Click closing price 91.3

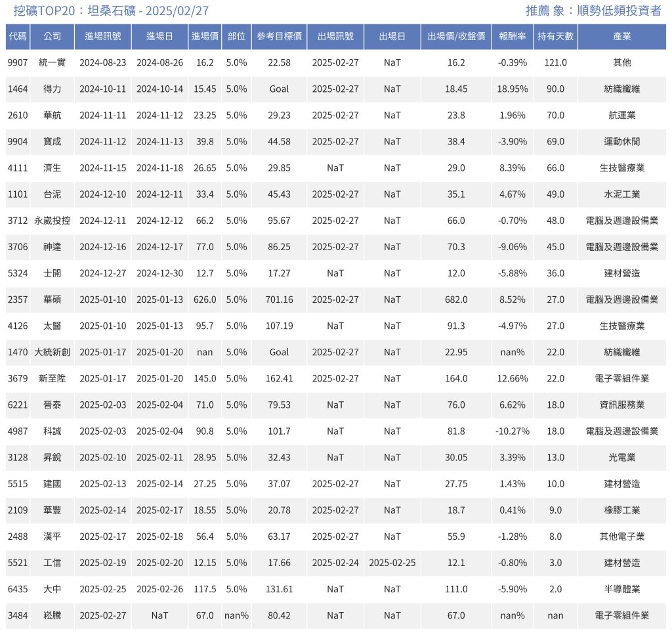[456, 326]
